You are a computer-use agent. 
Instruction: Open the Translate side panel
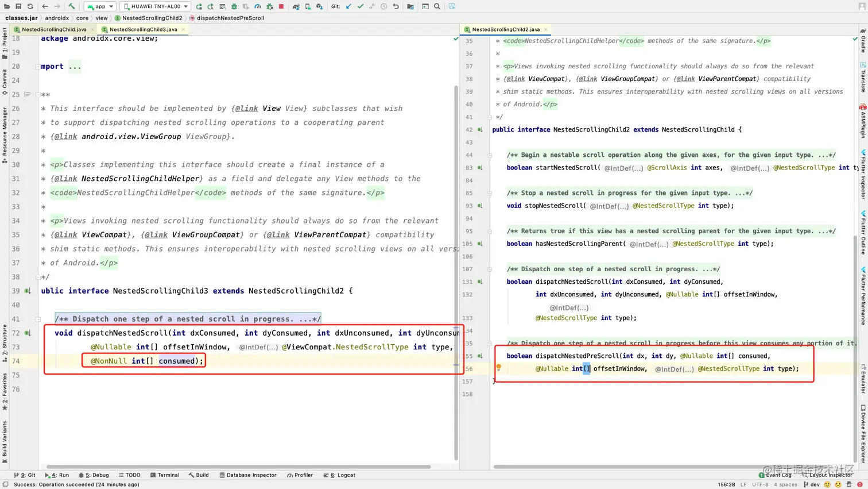863,77
